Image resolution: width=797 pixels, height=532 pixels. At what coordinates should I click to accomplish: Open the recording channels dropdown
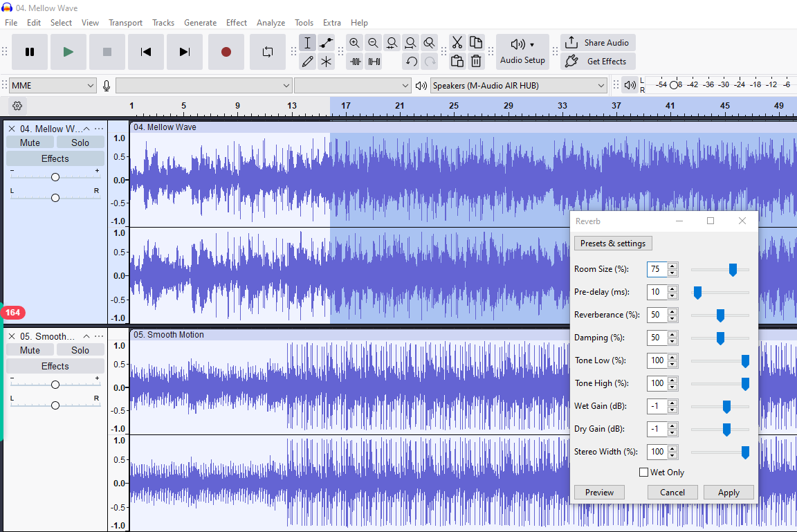point(352,85)
